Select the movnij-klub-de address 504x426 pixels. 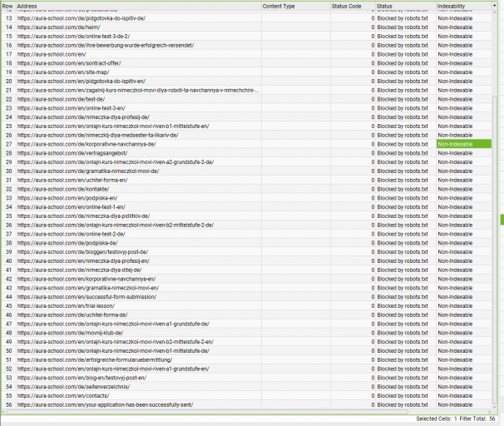click(x=70, y=334)
